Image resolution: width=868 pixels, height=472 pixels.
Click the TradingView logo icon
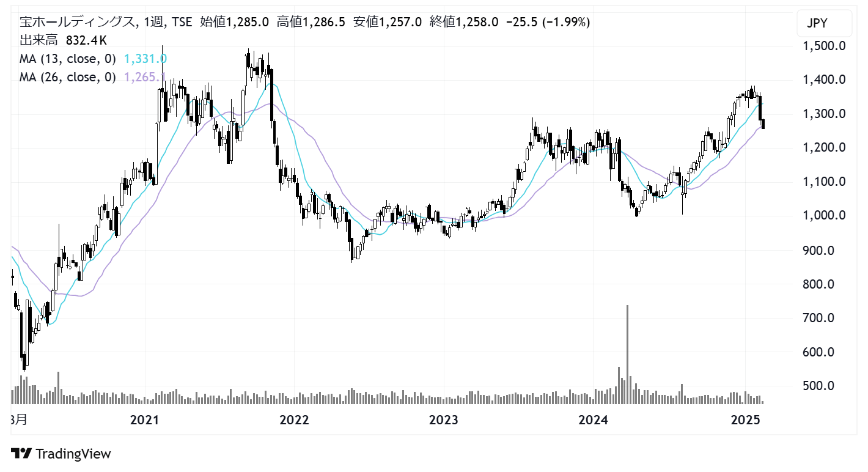[x=21, y=454]
